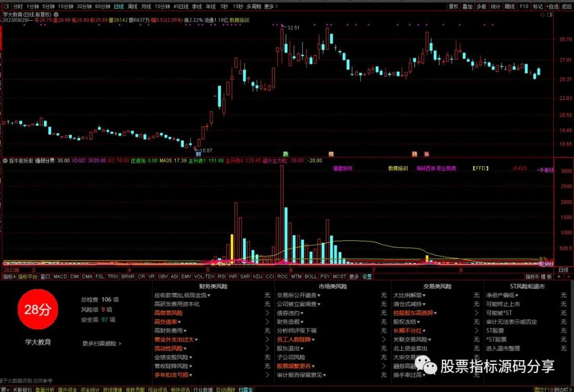574x392 pixels.
Task: Click the red 28分 score circle
Action: [38, 310]
